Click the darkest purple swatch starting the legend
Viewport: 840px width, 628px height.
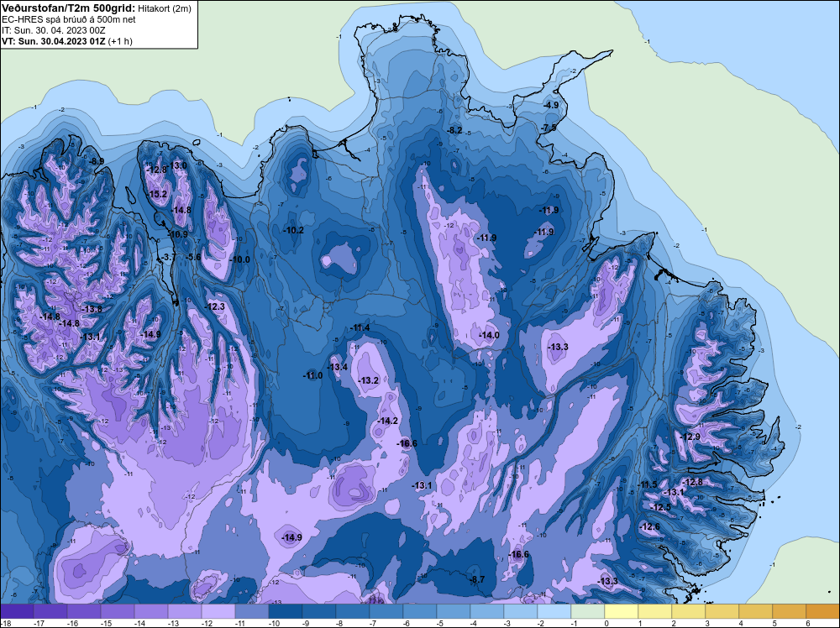click(17, 611)
